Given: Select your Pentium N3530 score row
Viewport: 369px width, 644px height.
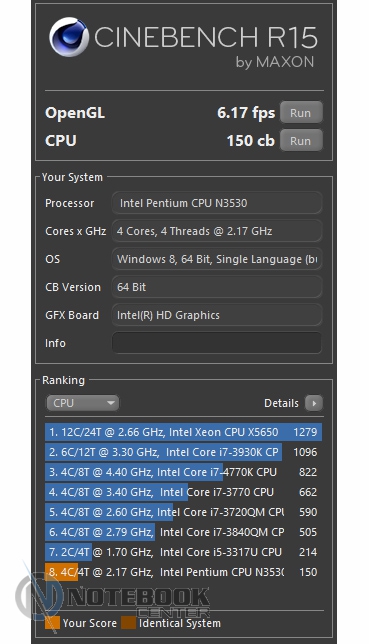Looking at the screenshot, I should 183,572.
